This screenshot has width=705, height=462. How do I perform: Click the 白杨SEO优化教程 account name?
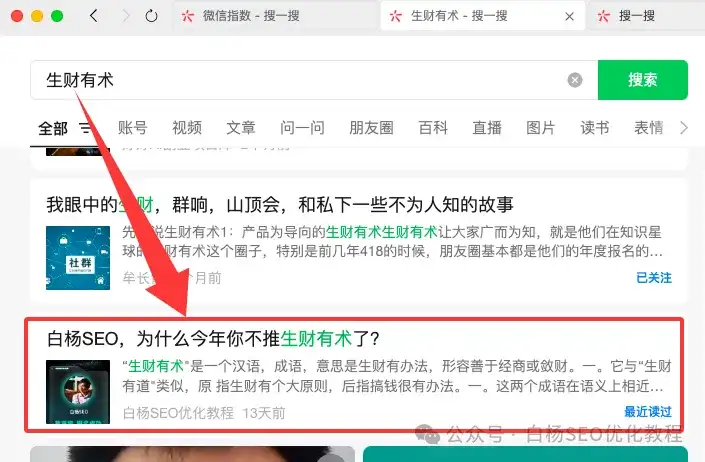[x=178, y=413]
